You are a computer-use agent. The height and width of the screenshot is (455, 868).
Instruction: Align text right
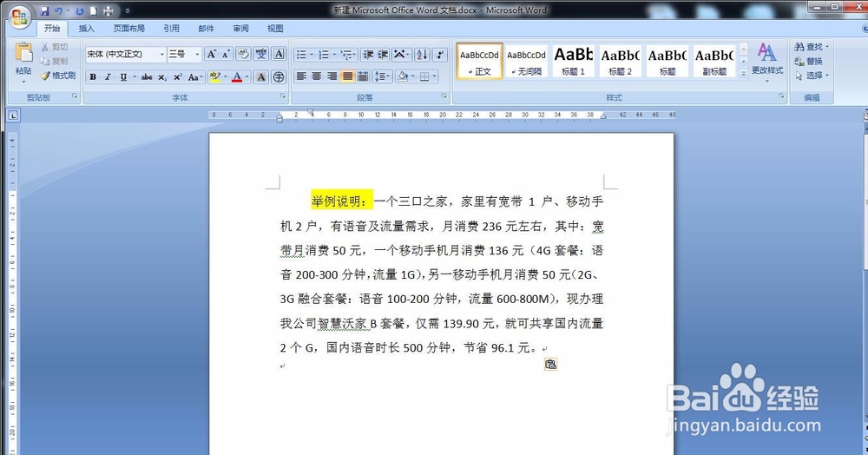point(332,76)
